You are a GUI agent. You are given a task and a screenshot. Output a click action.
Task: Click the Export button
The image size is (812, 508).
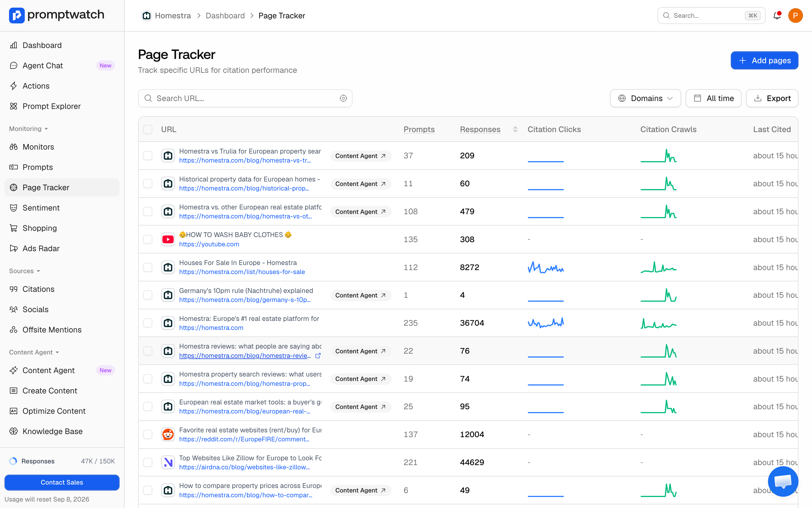pyautogui.click(x=772, y=98)
